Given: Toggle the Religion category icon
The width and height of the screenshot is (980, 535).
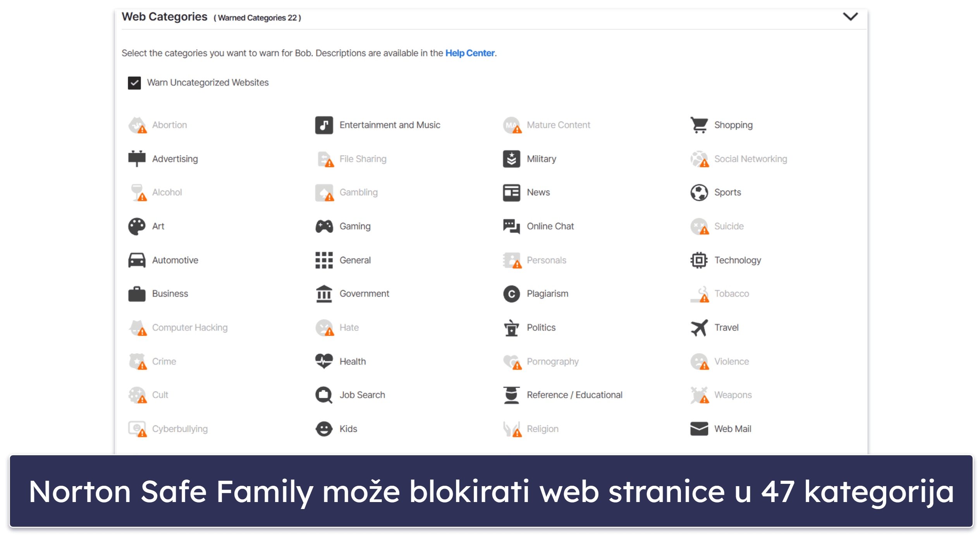Looking at the screenshot, I should pyautogui.click(x=512, y=429).
